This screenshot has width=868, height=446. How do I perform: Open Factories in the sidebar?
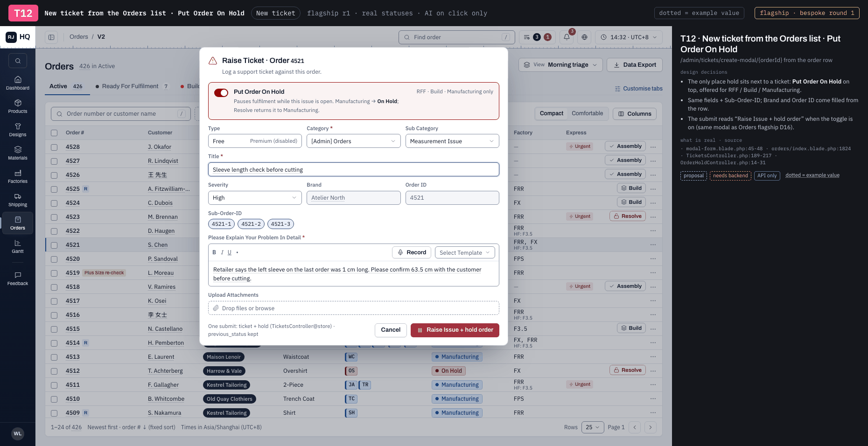click(18, 176)
